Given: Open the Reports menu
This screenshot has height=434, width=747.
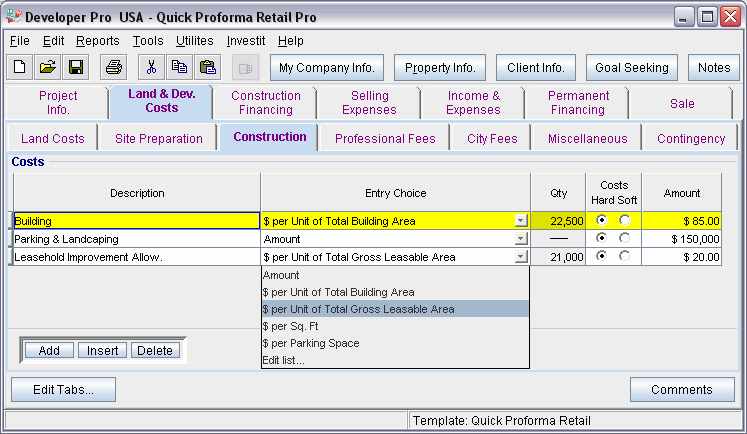Looking at the screenshot, I should point(98,41).
